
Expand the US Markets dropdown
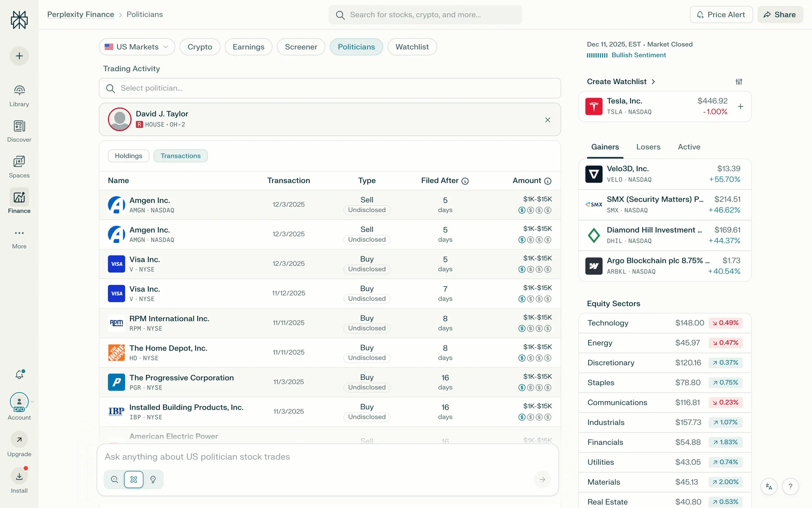137,47
